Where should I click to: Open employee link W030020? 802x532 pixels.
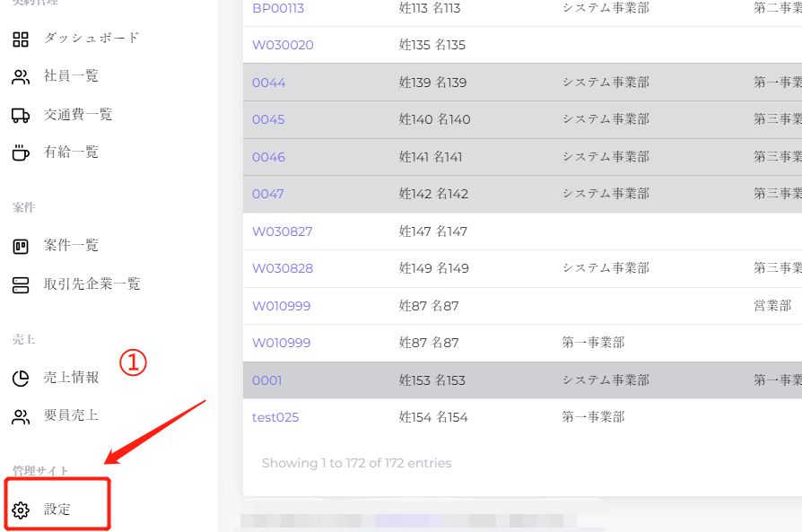pos(283,45)
